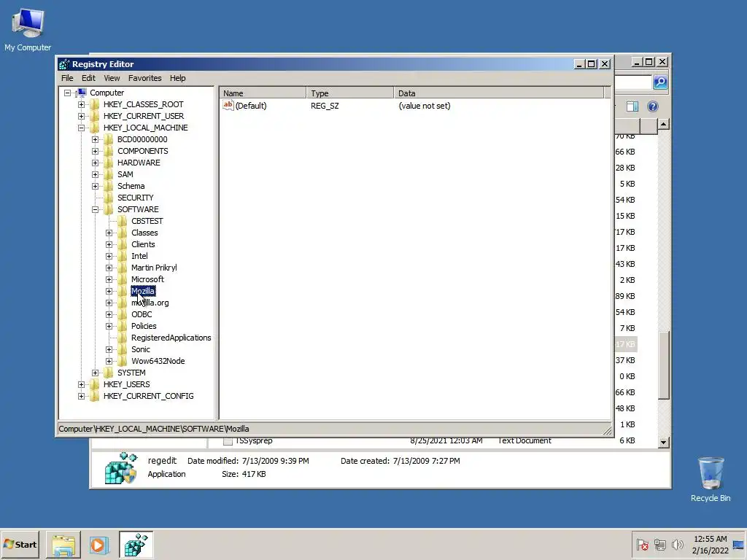Expand the Wow6432Node key
This screenshot has height=560, width=747.
click(109, 361)
